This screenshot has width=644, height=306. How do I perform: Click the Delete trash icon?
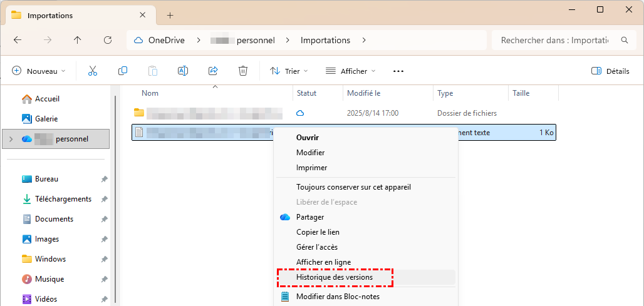[243, 71]
